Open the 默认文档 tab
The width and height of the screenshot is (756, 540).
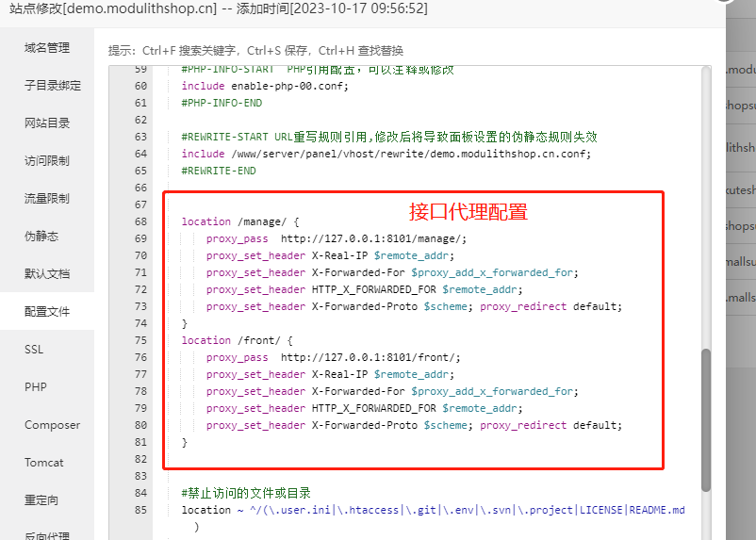tap(47, 274)
